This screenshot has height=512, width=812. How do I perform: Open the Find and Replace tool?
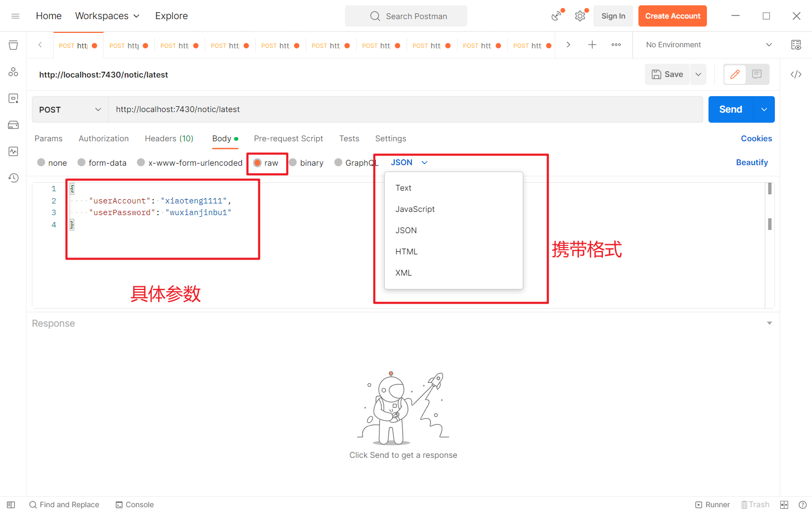pyautogui.click(x=64, y=505)
